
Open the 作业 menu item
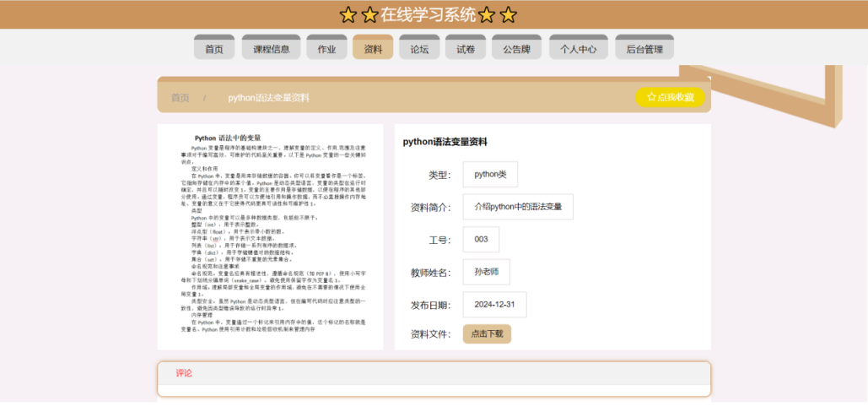326,49
